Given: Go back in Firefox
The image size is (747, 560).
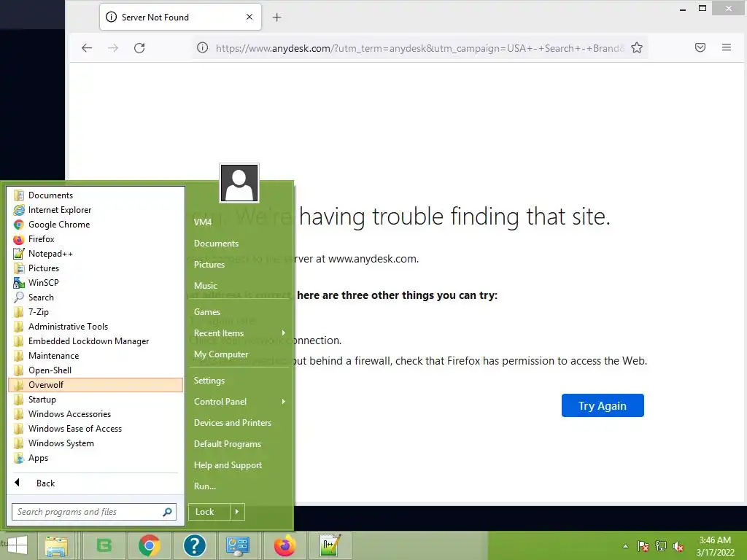Looking at the screenshot, I should point(87,47).
